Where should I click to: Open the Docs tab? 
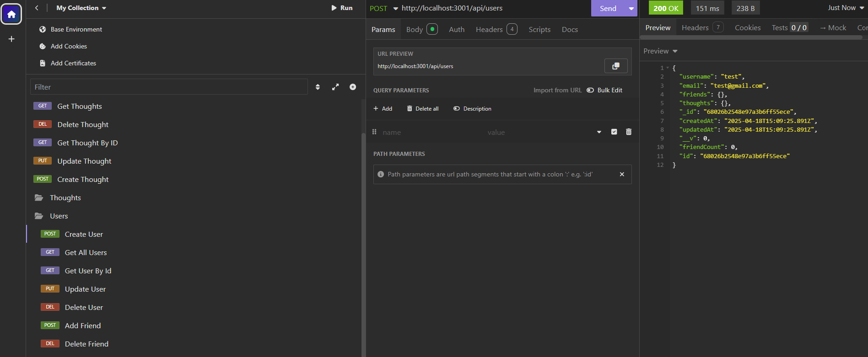pyautogui.click(x=570, y=29)
